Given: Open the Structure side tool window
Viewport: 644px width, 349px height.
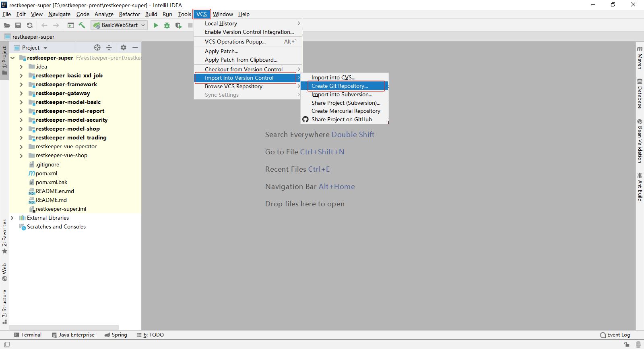Looking at the screenshot, I should (4, 307).
